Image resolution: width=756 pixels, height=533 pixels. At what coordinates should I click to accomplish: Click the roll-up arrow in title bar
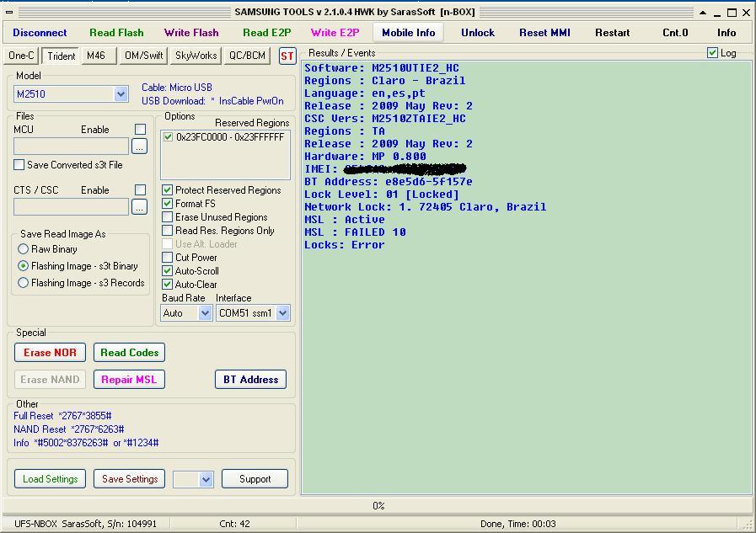point(703,13)
